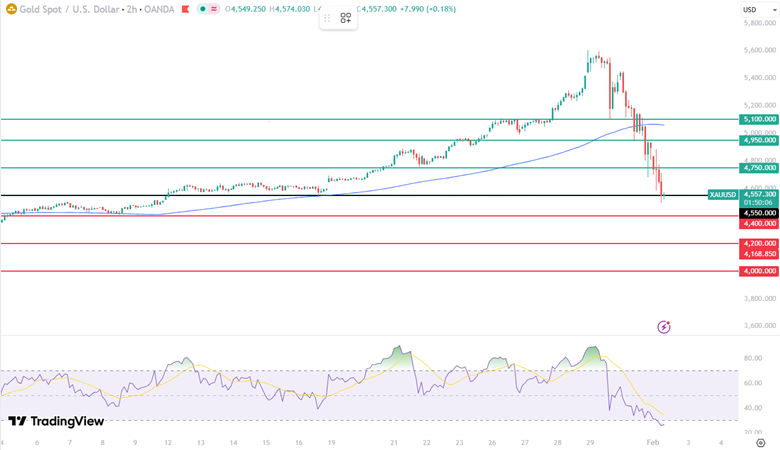Select the 4,550.000 black price level label
This screenshot has height=450, width=780.
(758, 213)
